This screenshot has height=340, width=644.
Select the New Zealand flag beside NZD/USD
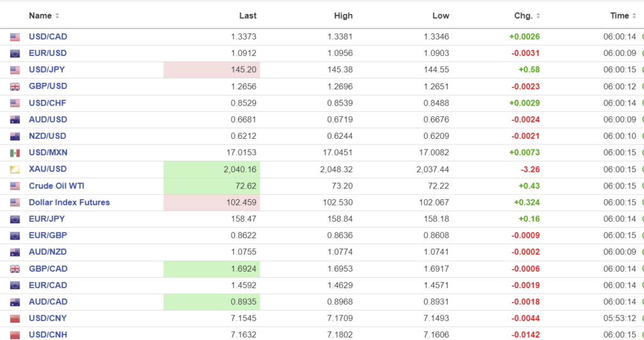[15, 136]
